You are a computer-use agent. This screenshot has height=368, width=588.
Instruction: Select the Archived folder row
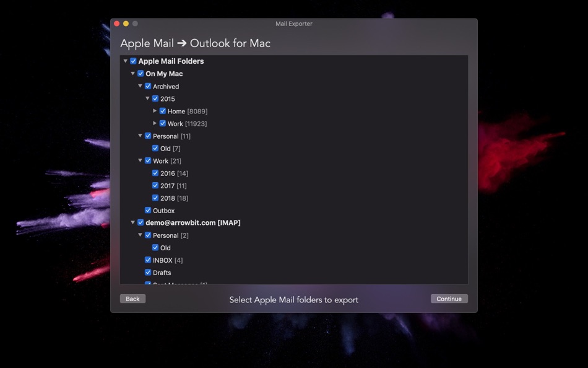294,86
